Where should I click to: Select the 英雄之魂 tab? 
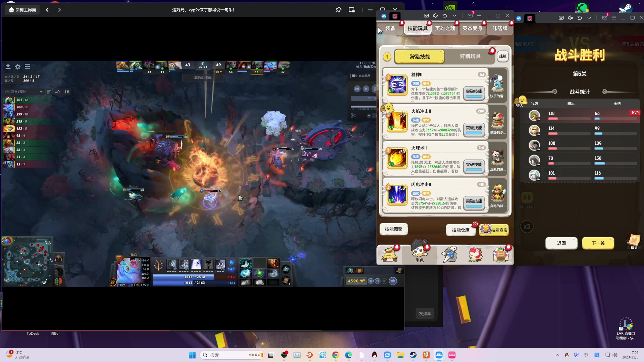tap(445, 28)
